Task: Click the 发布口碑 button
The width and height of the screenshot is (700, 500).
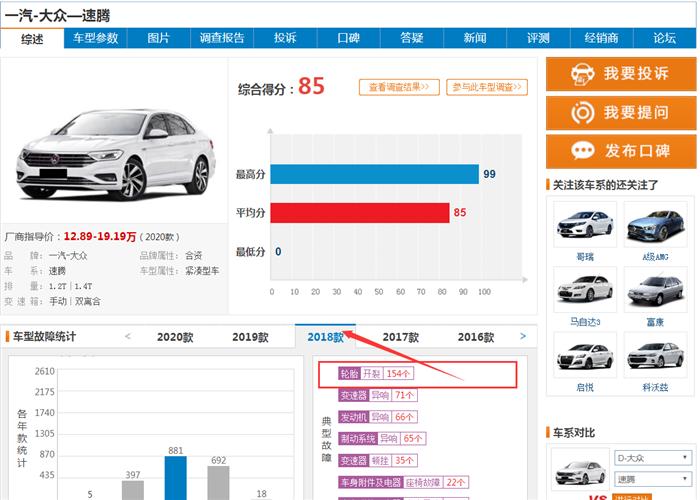Action: (x=621, y=151)
